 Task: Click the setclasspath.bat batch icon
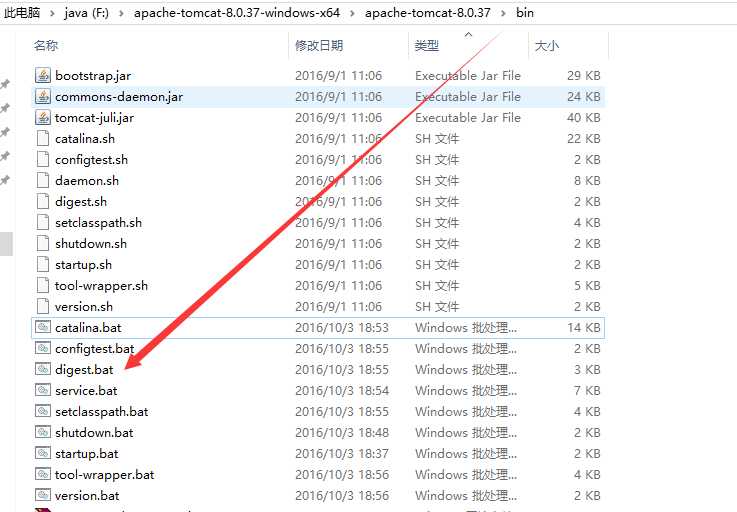[43, 411]
